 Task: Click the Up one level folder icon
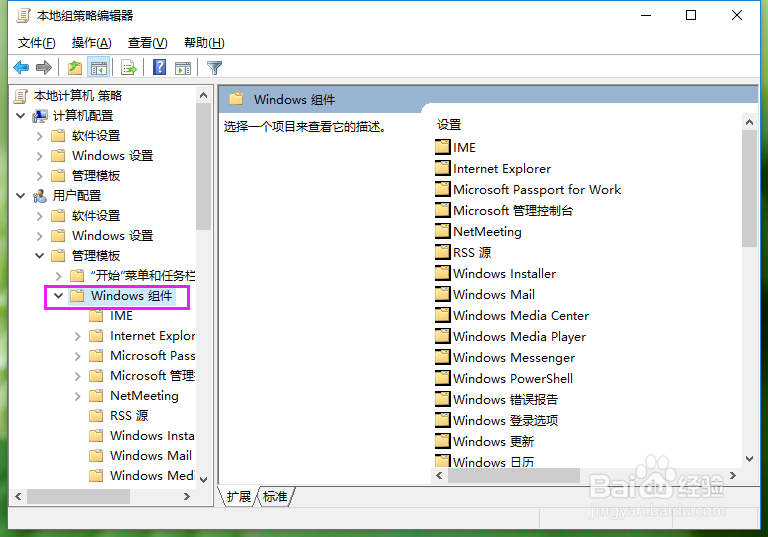[75, 68]
